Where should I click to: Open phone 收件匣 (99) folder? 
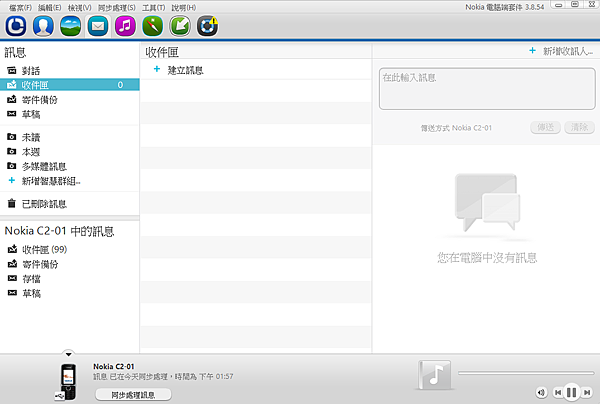tap(45, 249)
